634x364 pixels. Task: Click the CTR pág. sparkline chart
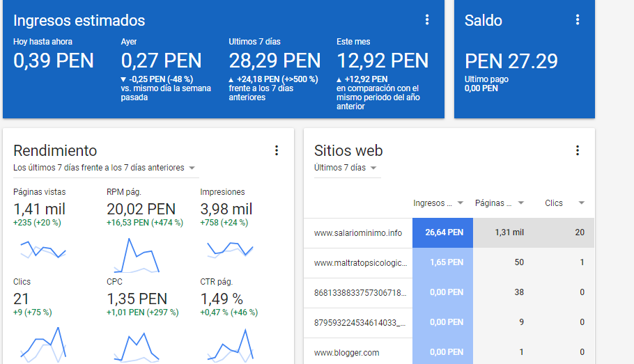pyautogui.click(x=230, y=345)
